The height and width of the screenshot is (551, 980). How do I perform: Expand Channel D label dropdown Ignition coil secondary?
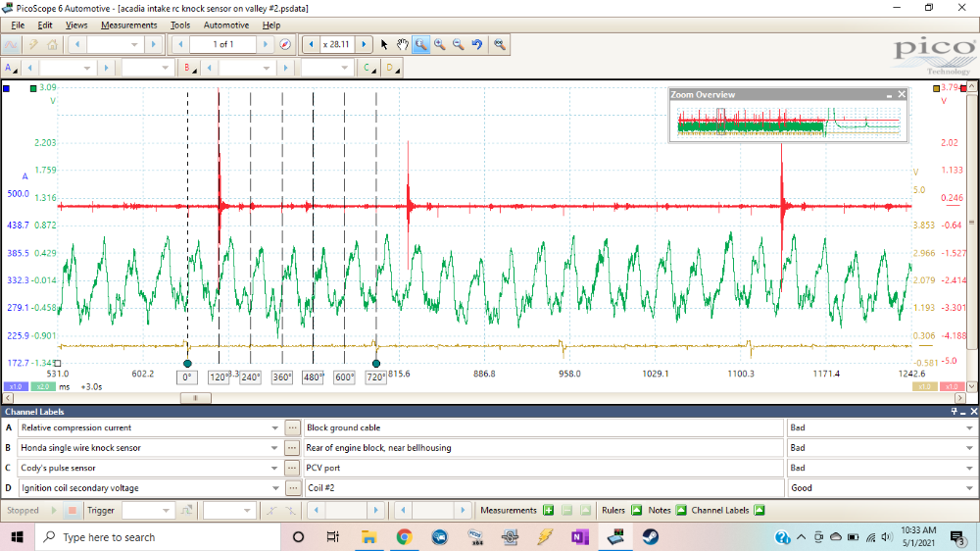tap(274, 488)
